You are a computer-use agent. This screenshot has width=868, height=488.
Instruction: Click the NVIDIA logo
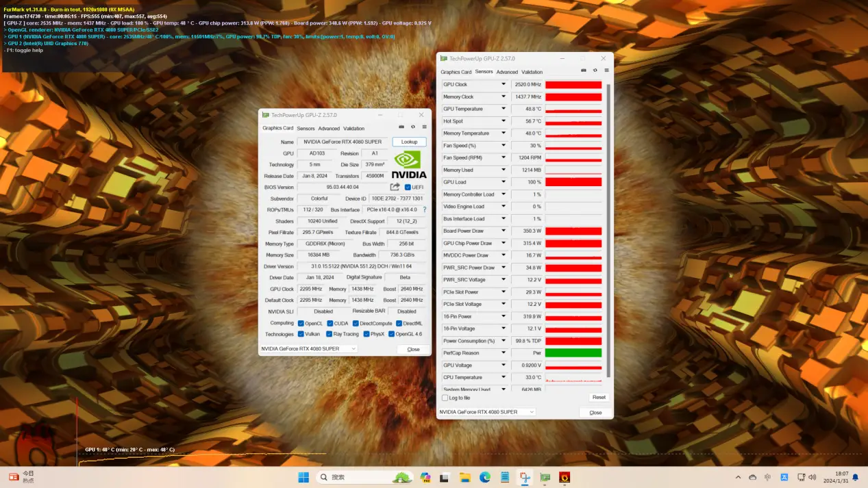click(409, 165)
